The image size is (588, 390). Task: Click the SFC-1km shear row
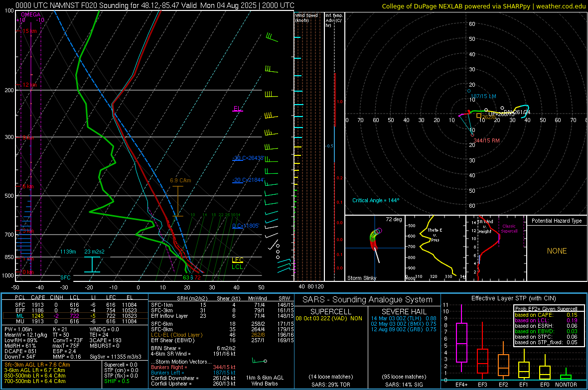(222, 305)
